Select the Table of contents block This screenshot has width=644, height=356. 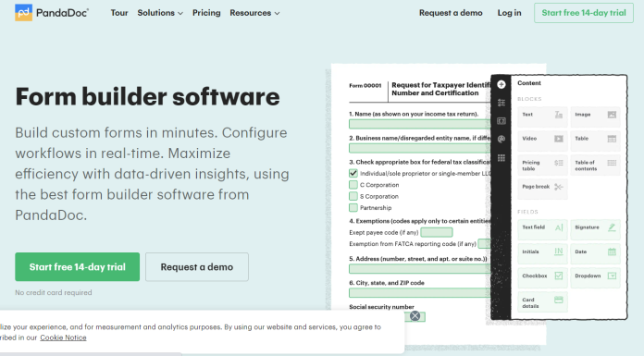[595, 166]
